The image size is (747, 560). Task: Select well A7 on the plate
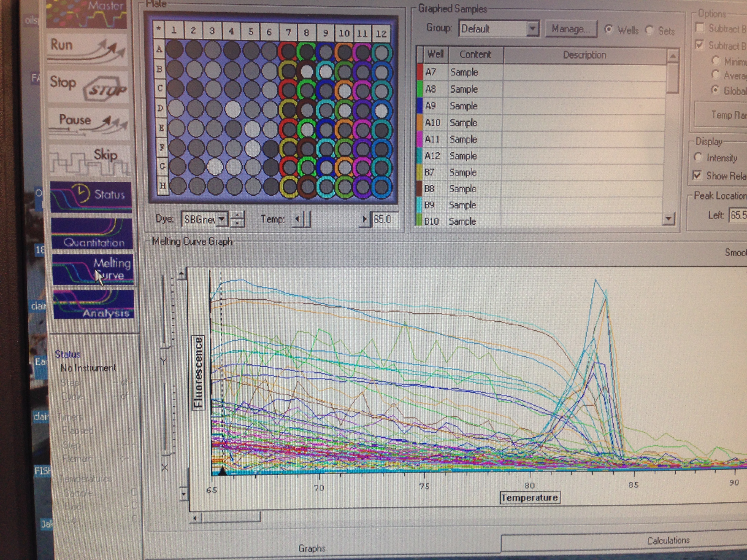288,51
